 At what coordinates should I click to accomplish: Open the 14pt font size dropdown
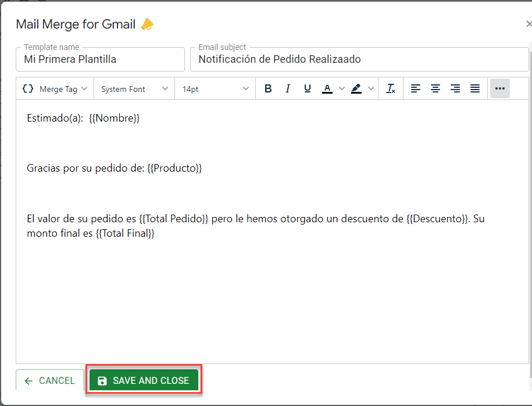215,89
